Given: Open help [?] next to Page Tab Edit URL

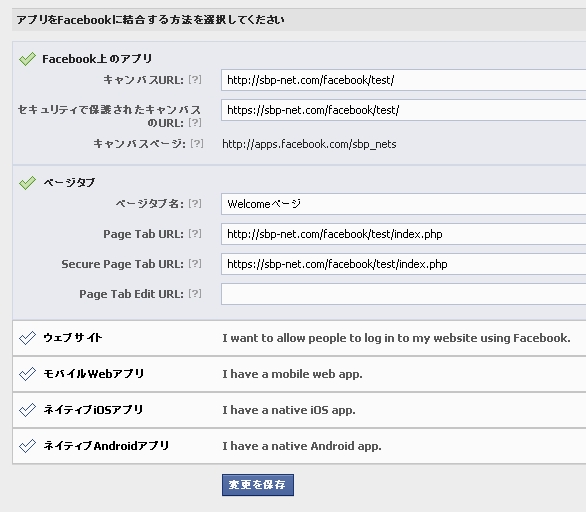Looking at the screenshot, I should (x=195, y=294).
